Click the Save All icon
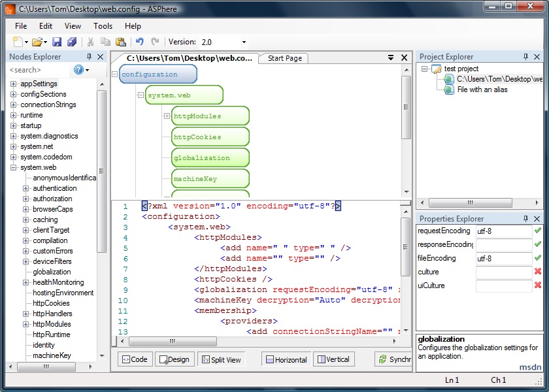Screen dimensions: 549x392 (x=72, y=42)
